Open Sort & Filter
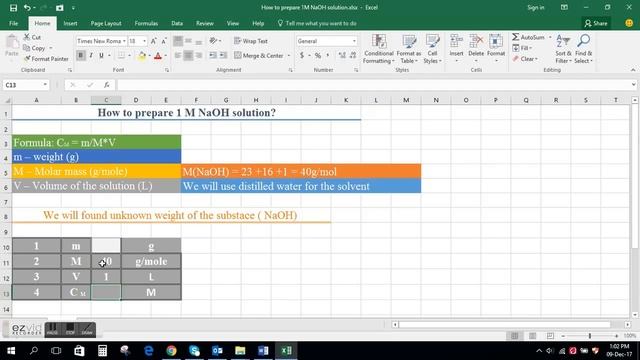640x360 pixels. click(563, 49)
